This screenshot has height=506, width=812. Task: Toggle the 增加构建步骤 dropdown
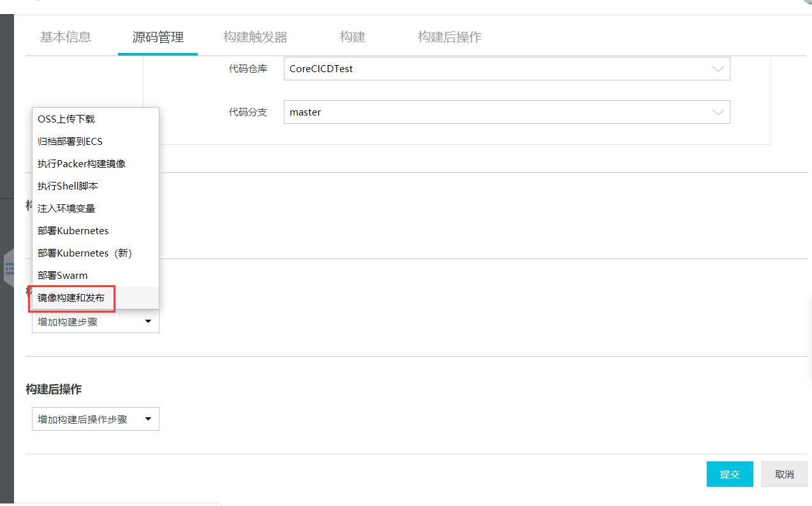coord(96,322)
